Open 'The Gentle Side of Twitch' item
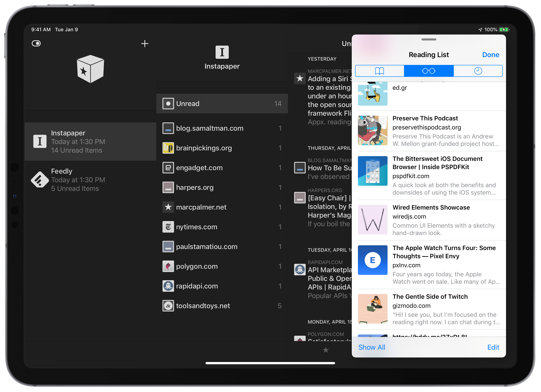The image size is (541, 392). tap(429, 309)
